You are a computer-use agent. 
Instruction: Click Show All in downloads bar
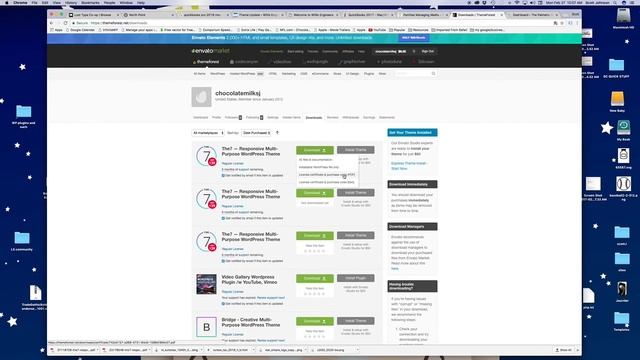pos(563,350)
